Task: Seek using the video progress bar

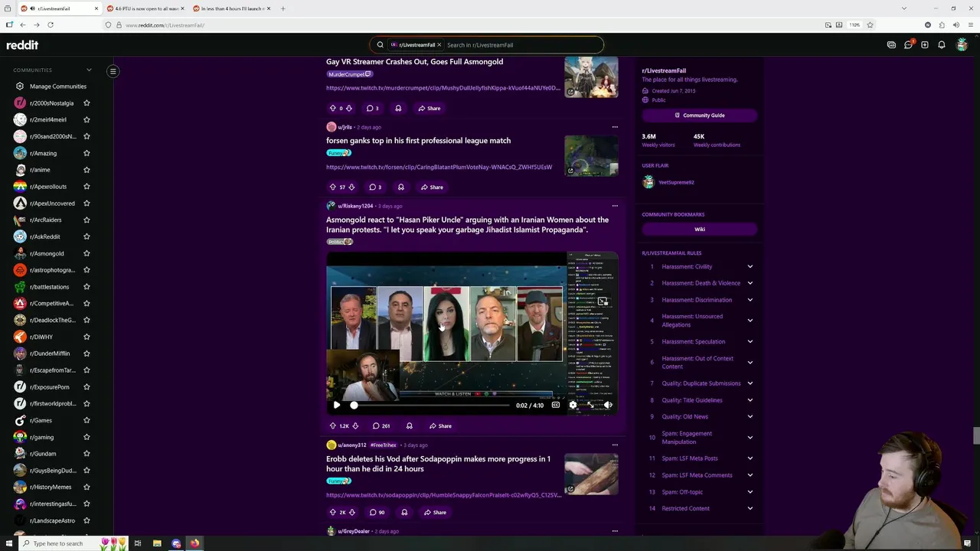Action: coord(431,405)
